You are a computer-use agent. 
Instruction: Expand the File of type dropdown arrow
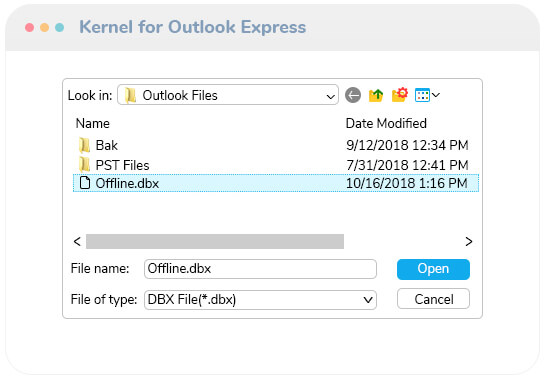(x=368, y=300)
